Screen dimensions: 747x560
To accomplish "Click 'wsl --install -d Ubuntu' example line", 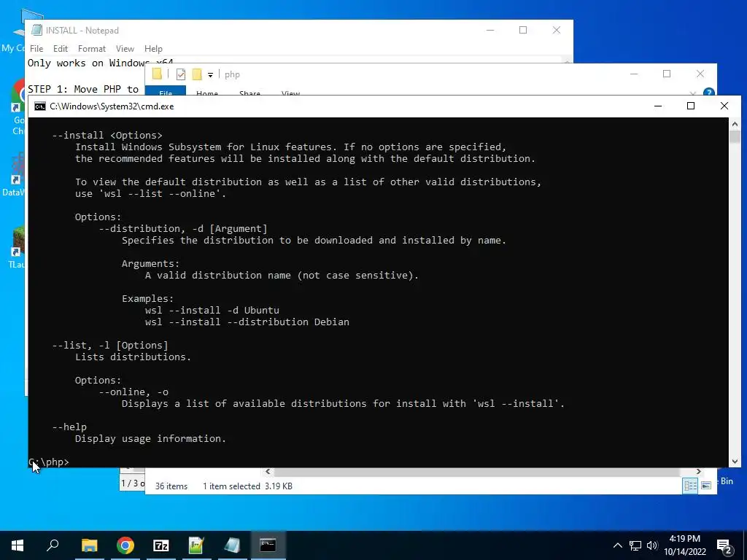I will 212,311.
